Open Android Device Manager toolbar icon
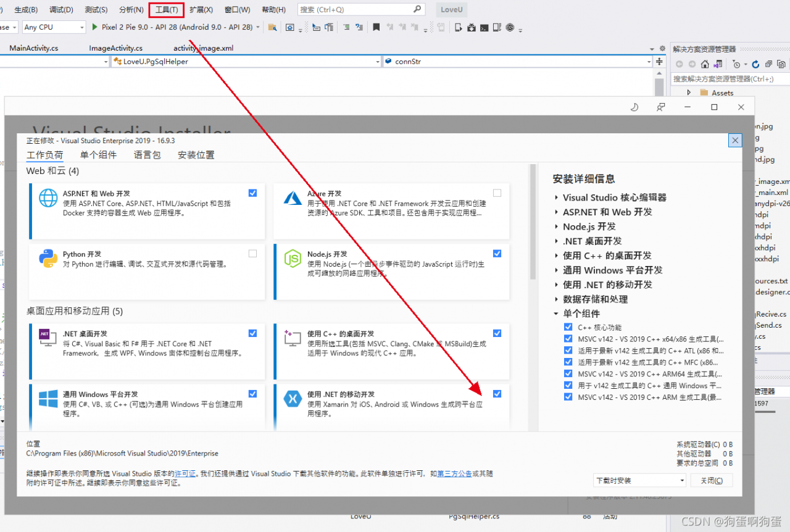This screenshot has width=790, height=532. click(459, 27)
